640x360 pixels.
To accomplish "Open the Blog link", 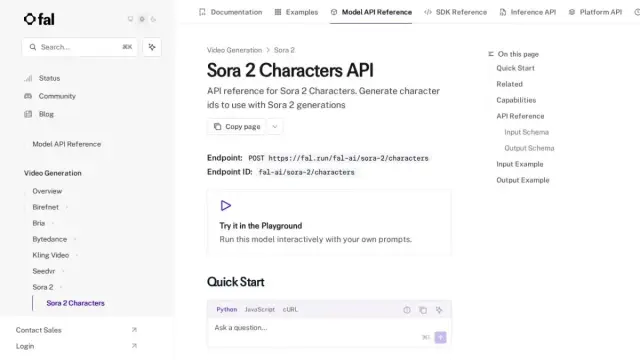I will 46,114.
